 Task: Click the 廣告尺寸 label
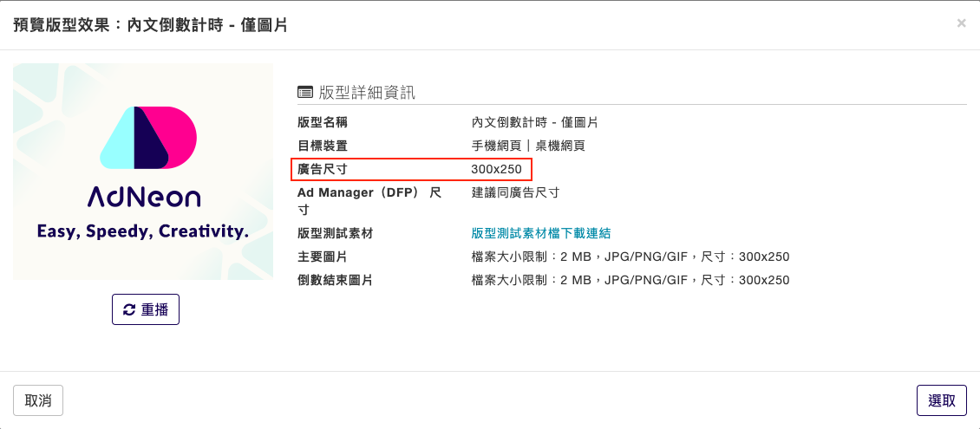point(323,169)
